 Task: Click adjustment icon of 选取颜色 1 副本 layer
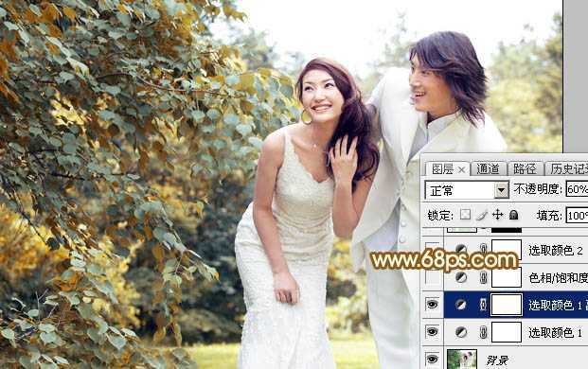[460, 305]
